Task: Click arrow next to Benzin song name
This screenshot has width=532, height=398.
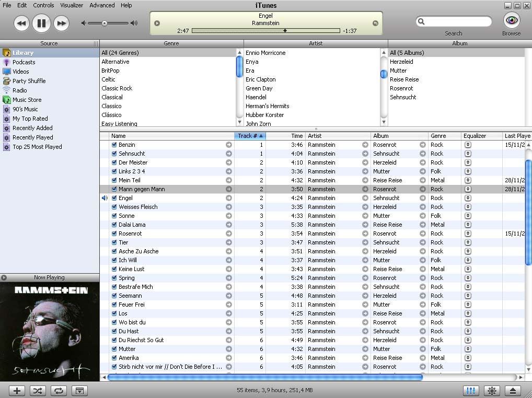Action: click(x=229, y=145)
